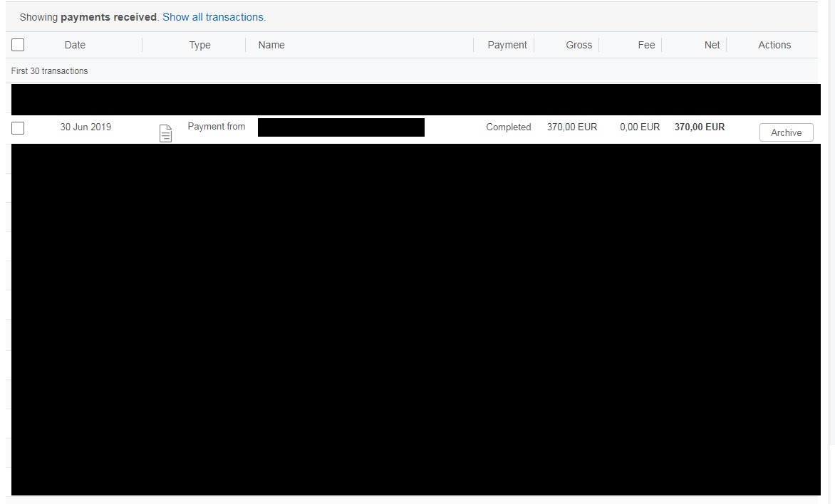Select the Actions column header
Screen dimensions: 835x504
click(x=774, y=46)
